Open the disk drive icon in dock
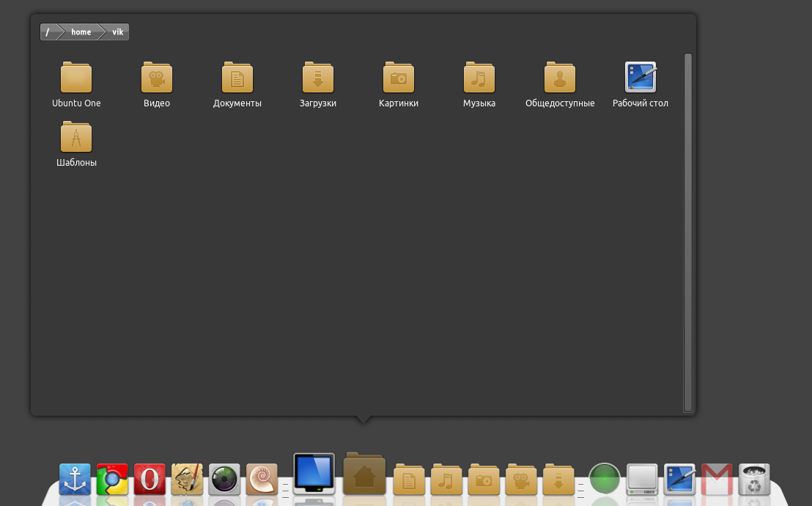812x506 pixels. [x=642, y=479]
